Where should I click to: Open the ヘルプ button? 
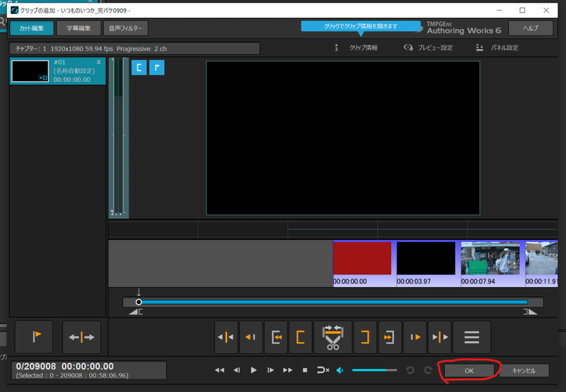click(530, 28)
